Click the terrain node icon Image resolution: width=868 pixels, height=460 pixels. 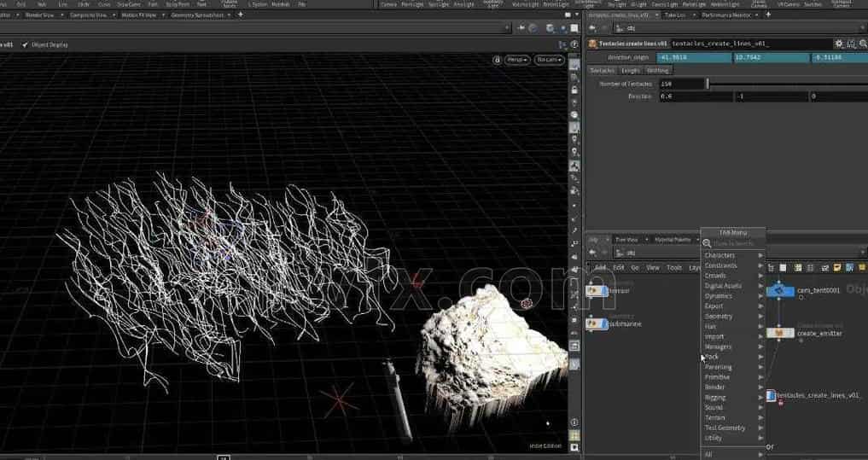pyautogui.click(x=594, y=290)
